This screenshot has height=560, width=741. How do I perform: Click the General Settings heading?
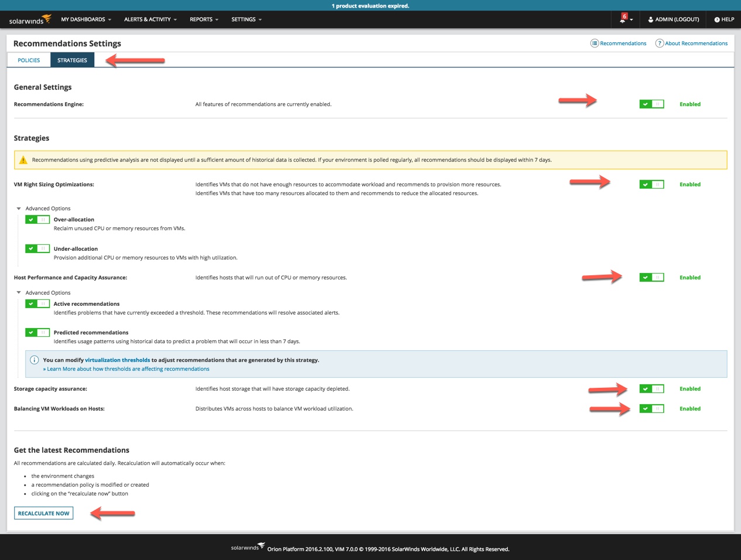pos(43,87)
